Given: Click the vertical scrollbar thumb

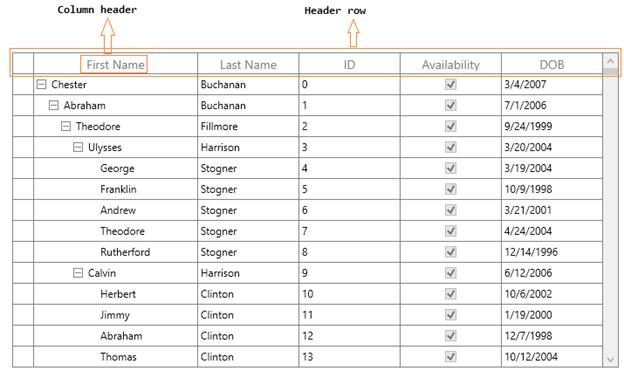Looking at the screenshot, I should coord(610,72).
